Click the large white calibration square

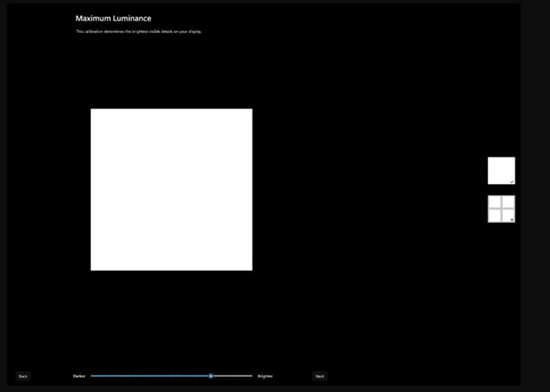tap(172, 189)
